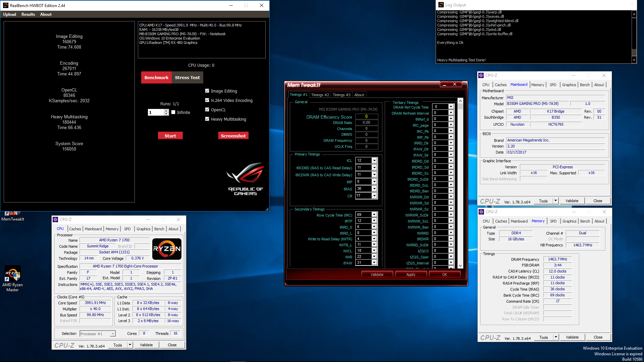Open the tFAW dropdown in Secondary Timings
This screenshot has width=644, height=362.
click(x=374, y=263)
